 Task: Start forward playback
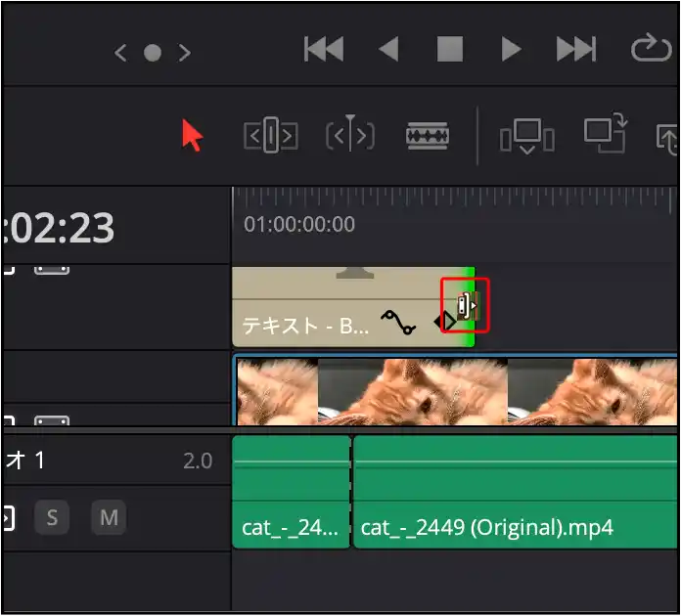[511, 49]
